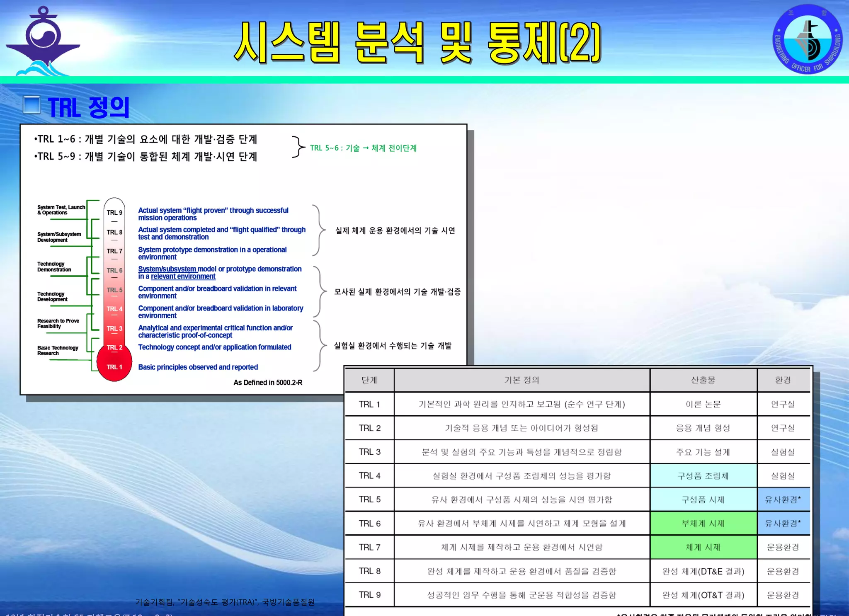Click Basic Technology Research label
This screenshot has height=616, width=849.
coord(58,350)
